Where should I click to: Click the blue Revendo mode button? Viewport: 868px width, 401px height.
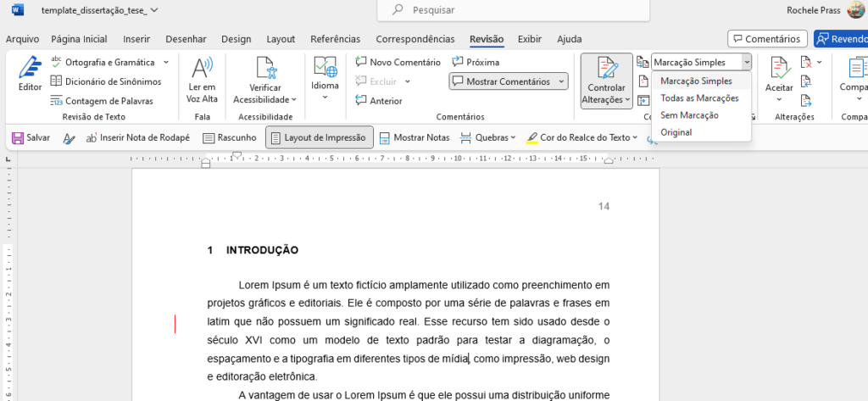click(x=842, y=39)
